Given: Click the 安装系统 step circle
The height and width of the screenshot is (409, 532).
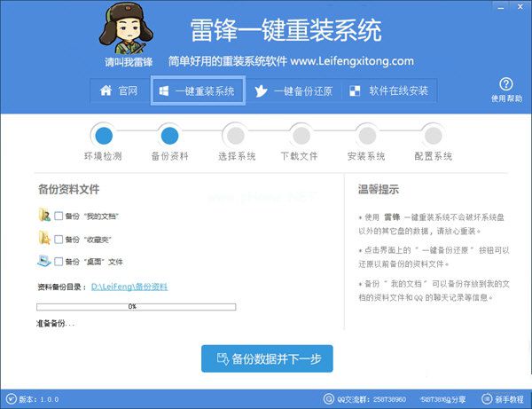Looking at the screenshot, I should [366, 135].
